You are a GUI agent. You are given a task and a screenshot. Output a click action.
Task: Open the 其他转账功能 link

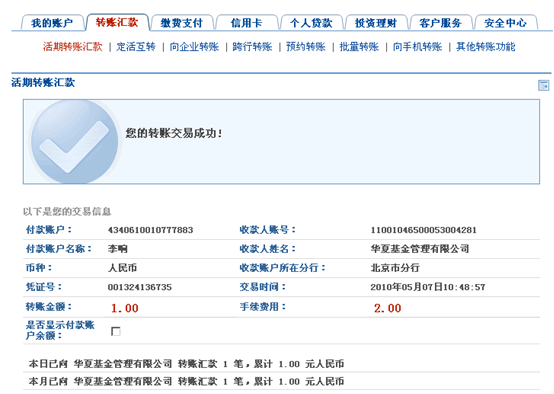[x=485, y=47]
